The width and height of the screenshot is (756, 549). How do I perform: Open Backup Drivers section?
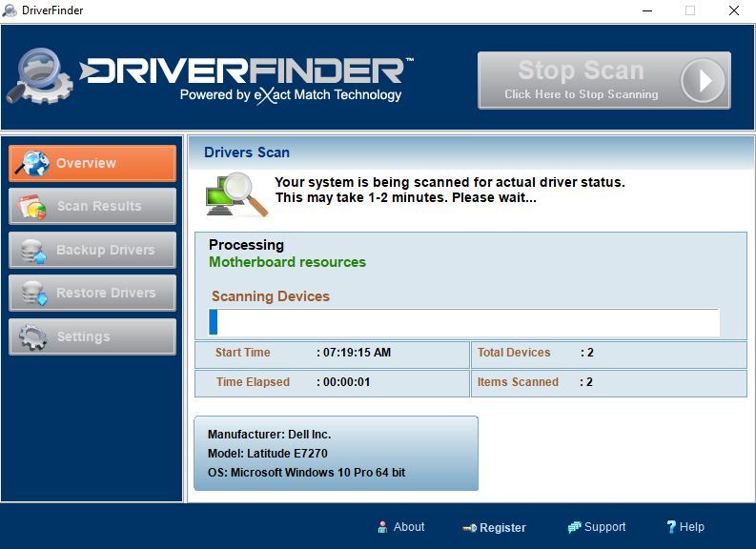[92, 250]
